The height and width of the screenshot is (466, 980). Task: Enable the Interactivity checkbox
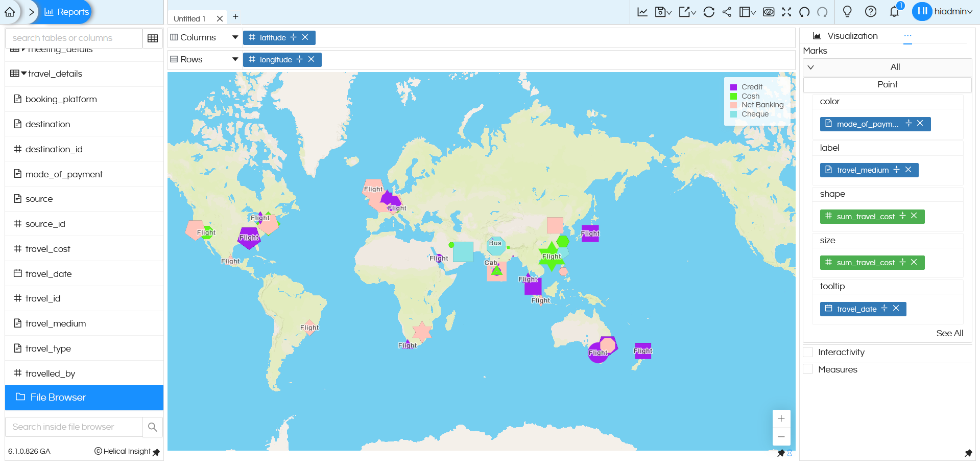point(808,352)
